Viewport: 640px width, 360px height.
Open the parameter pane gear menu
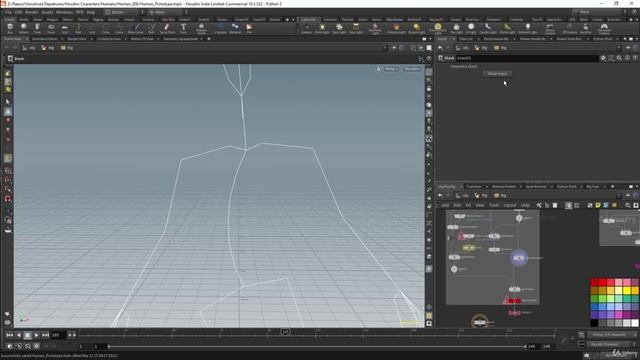[603, 58]
